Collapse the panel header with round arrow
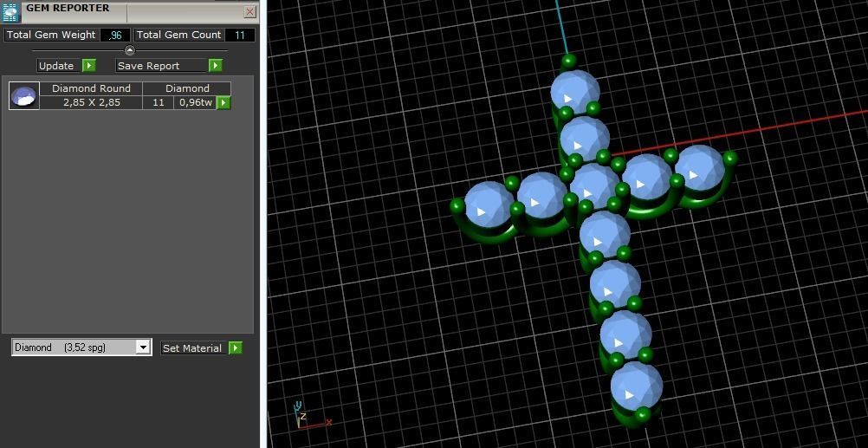868x448 pixels. pos(130,50)
